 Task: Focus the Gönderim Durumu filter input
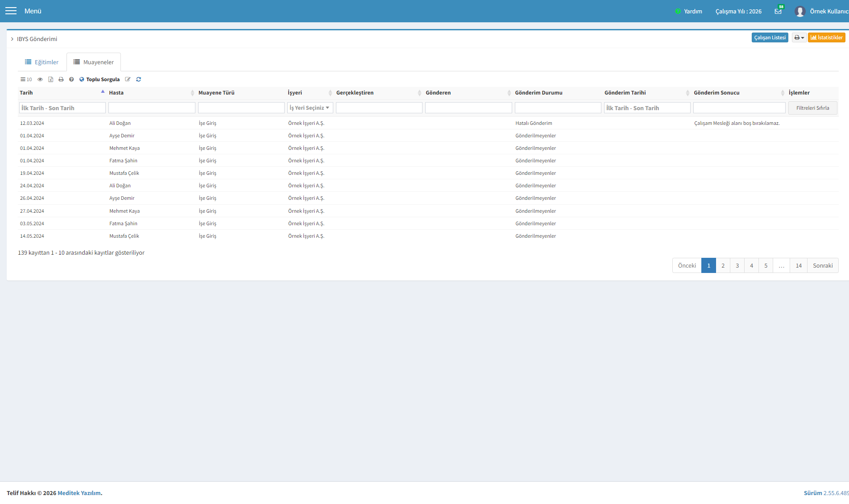(558, 108)
